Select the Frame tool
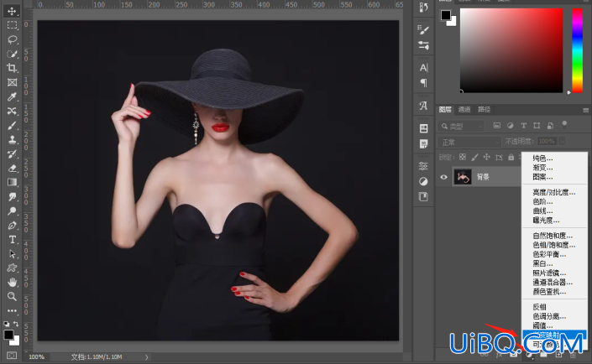Screen dimensions: 592x364 coord(12,82)
